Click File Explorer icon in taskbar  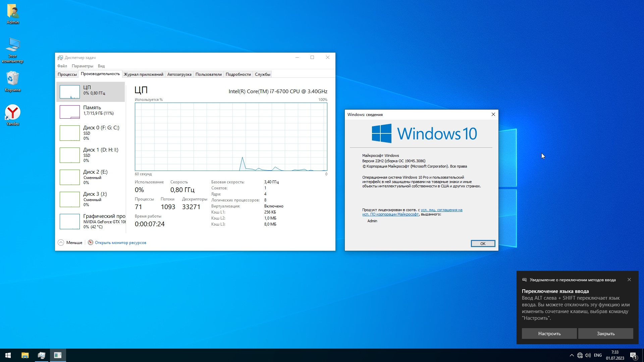25,355
